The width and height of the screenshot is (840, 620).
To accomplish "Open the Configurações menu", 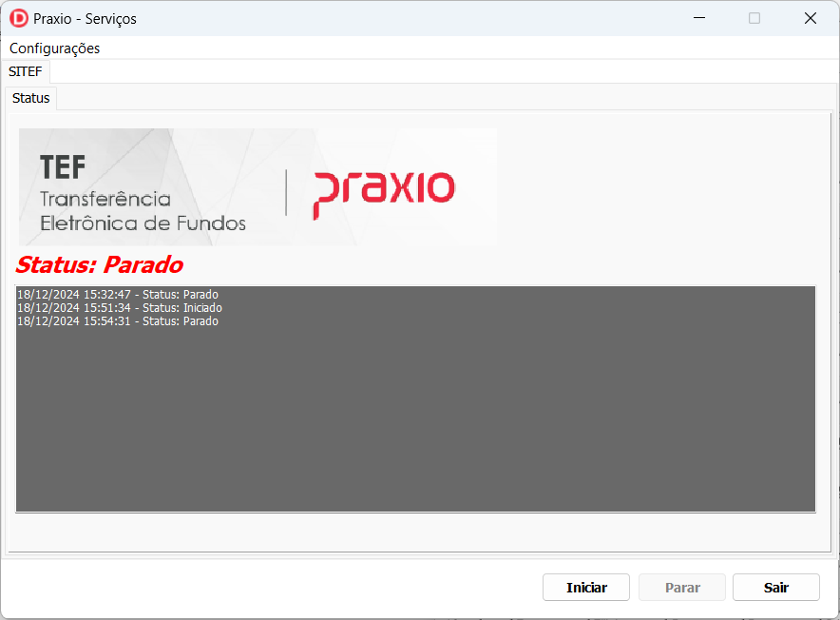I will [x=55, y=48].
